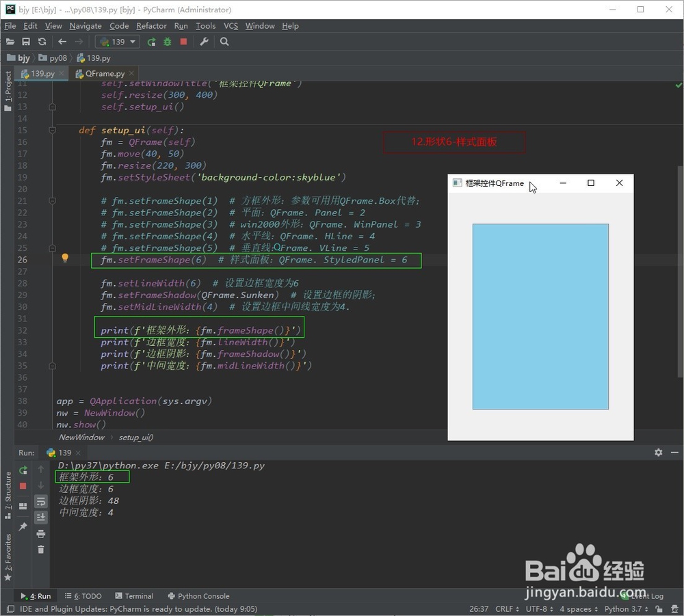Open the Edit menu

30,26
